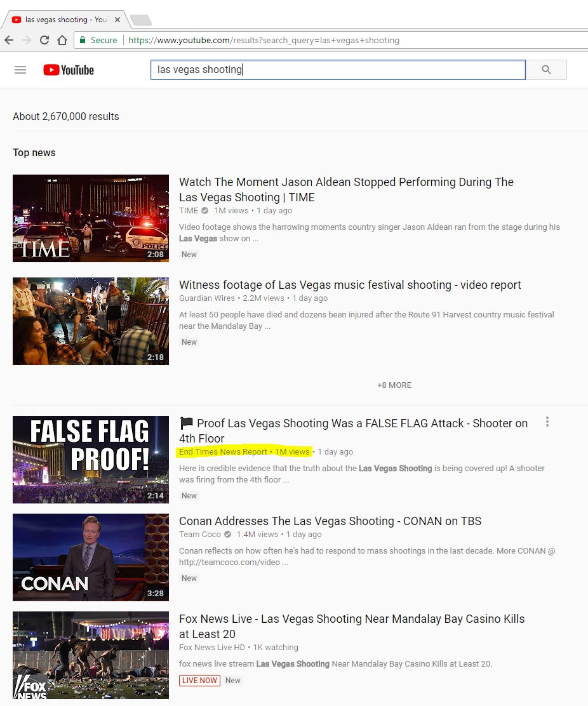588x706 pixels.
Task: Click the address bar URL
Action: [264, 40]
